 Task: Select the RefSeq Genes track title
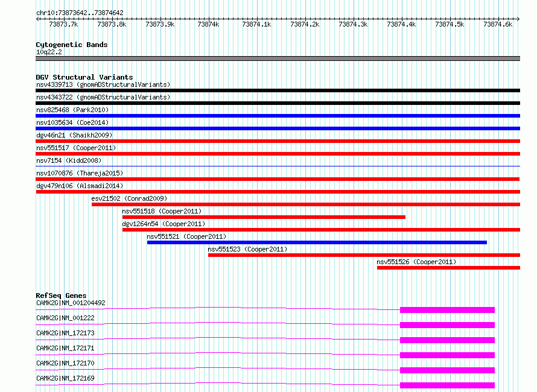[62, 296]
